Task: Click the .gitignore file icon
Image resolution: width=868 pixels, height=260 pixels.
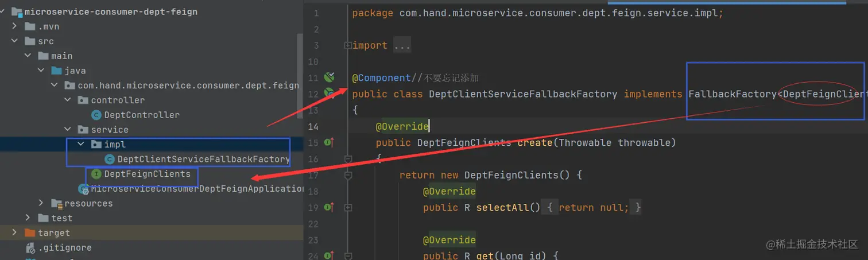Action: pyautogui.click(x=30, y=248)
